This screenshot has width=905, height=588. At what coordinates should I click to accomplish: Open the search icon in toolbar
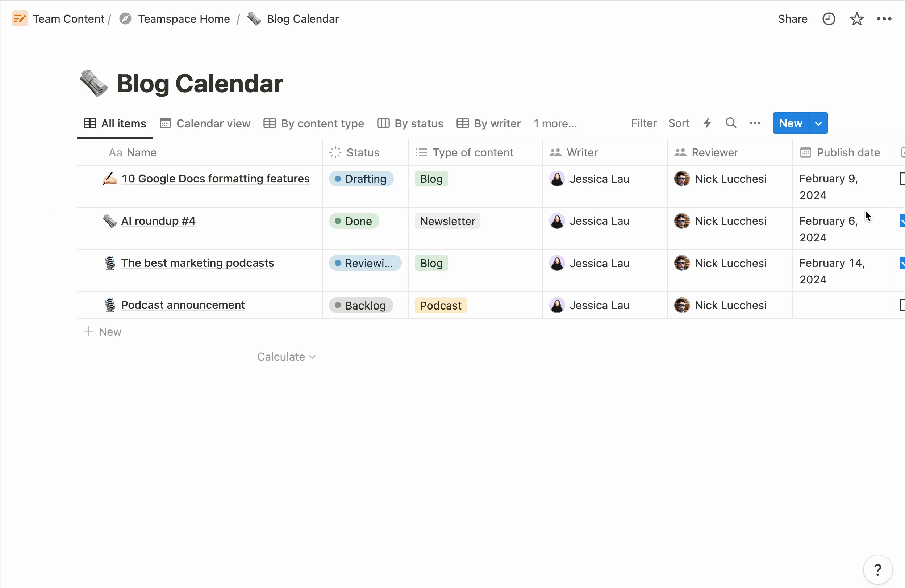pos(731,123)
